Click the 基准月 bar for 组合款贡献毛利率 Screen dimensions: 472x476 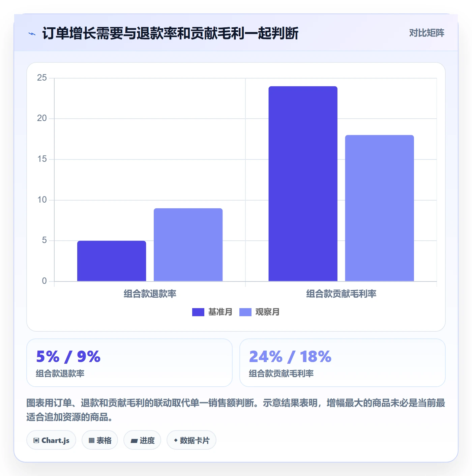tap(303, 184)
